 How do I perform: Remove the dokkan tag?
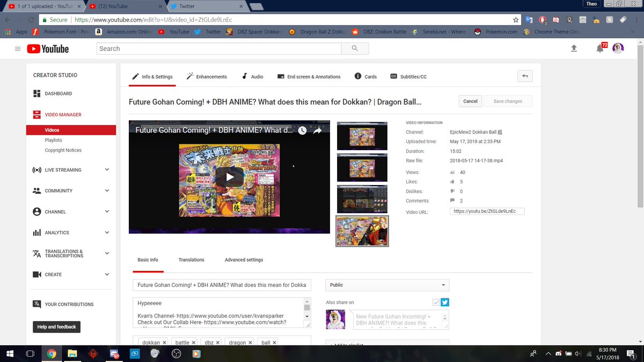164,342
